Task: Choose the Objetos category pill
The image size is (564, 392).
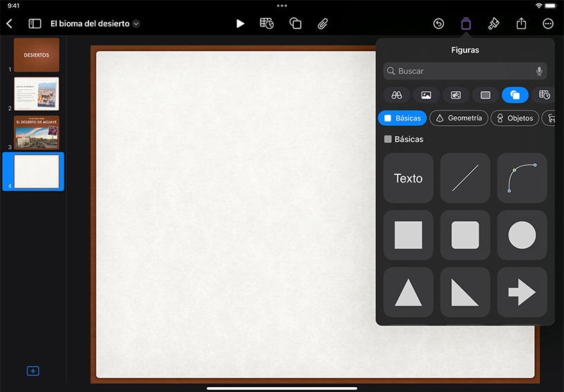Action: [x=515, y=118]
